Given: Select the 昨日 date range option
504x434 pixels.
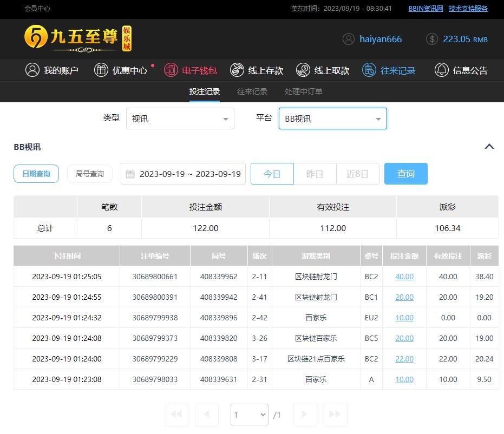Looking at the screenshot, I should coord(315,174).
